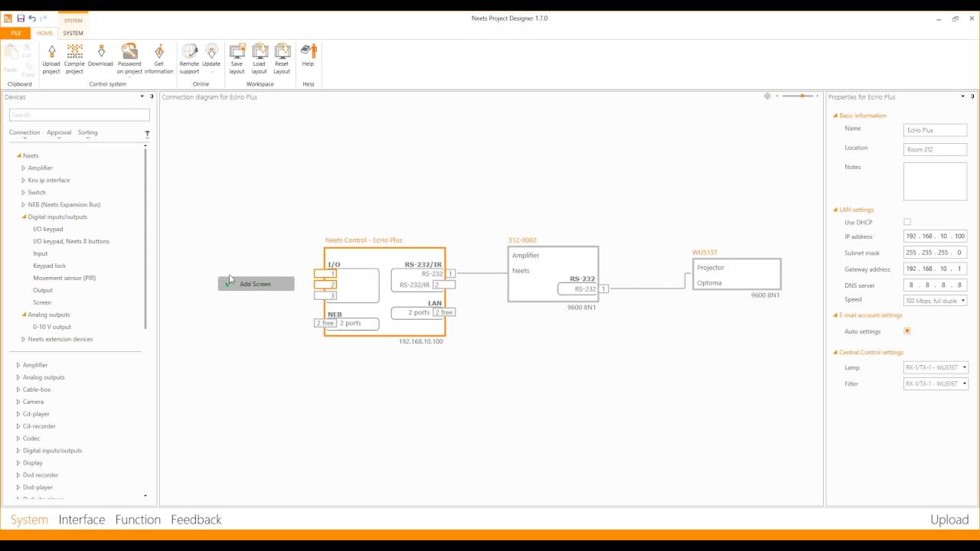Viewport: 980px width, 551px height.
Task: Pin the Devices panel
Action: click(152, 96)
